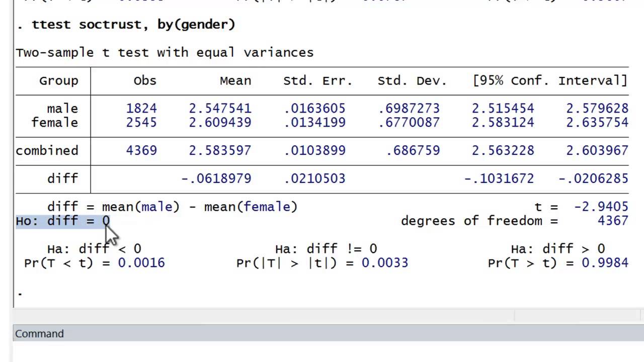Click the 'male' group row label
This screenshot has width=644, height=362.
coord(63,109)
